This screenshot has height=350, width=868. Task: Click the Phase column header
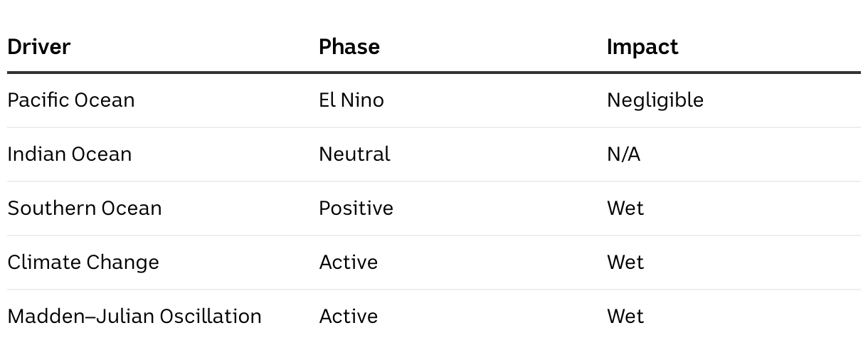coord(349,47)
